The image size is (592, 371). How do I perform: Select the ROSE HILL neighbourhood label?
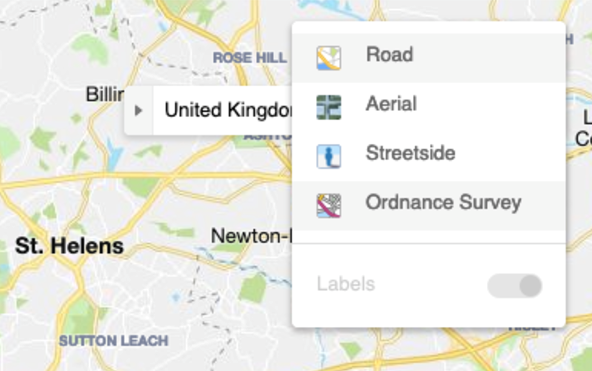click(x=250, y=58)
